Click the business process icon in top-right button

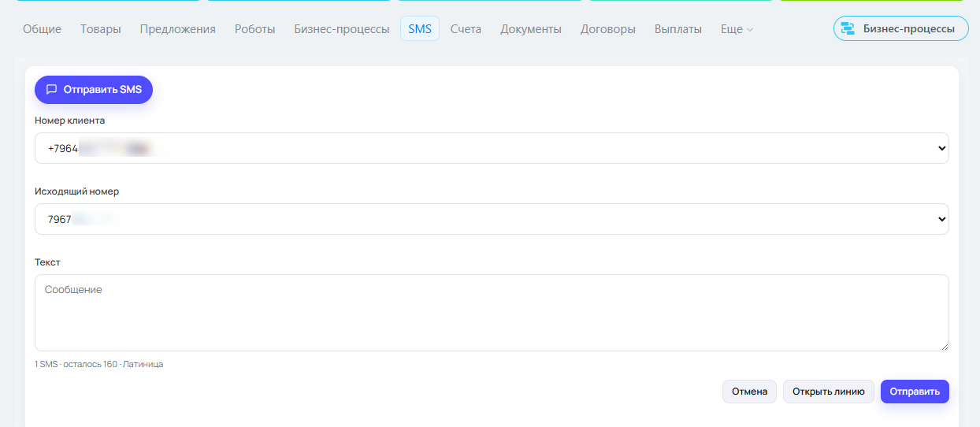coord(848,28)
